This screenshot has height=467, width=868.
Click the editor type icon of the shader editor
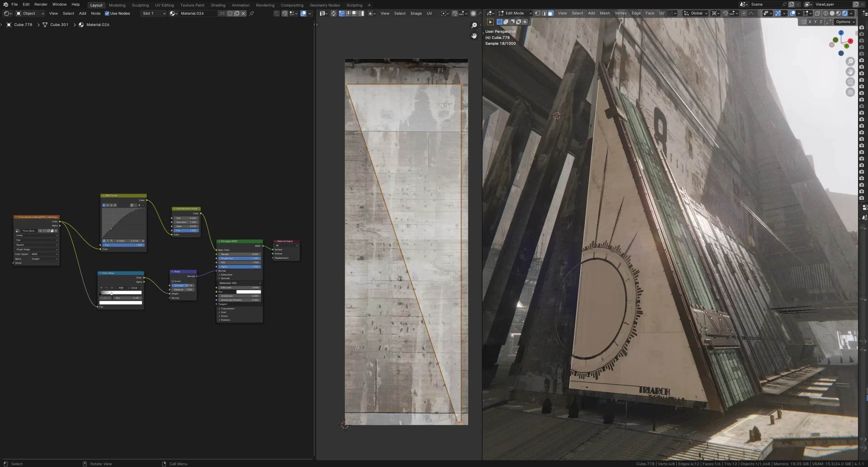pyautogui.click(x=7, y=13)
